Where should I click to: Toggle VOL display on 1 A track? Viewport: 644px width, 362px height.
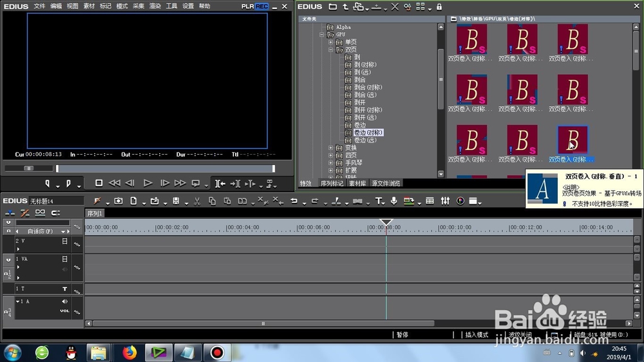point(64,310)
